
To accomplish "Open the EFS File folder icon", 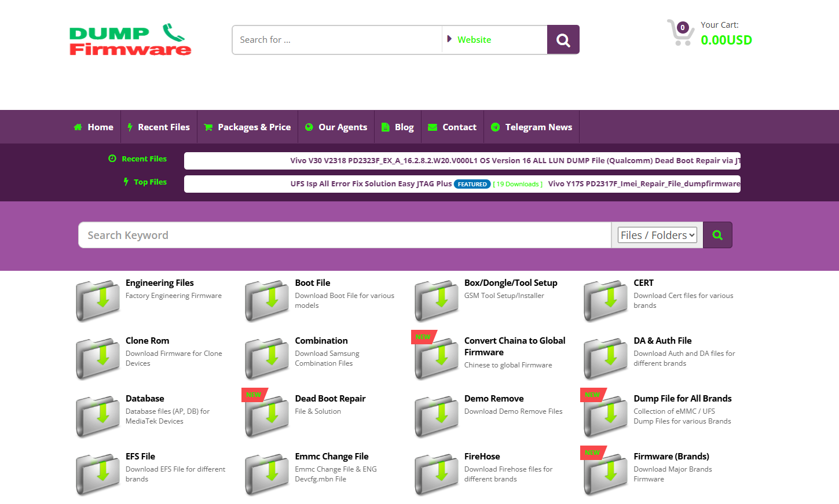I will click(x=98, y=474).
